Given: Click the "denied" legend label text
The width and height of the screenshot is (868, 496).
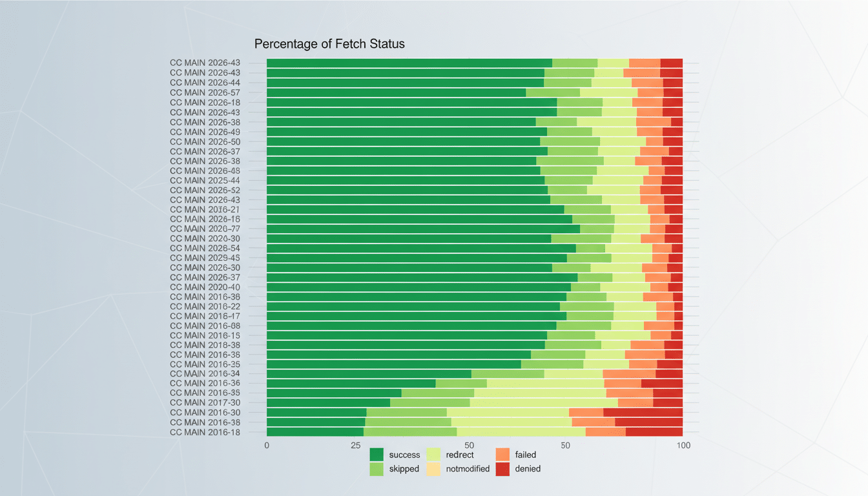Looking at the screenshot, I should click(528, 469).
